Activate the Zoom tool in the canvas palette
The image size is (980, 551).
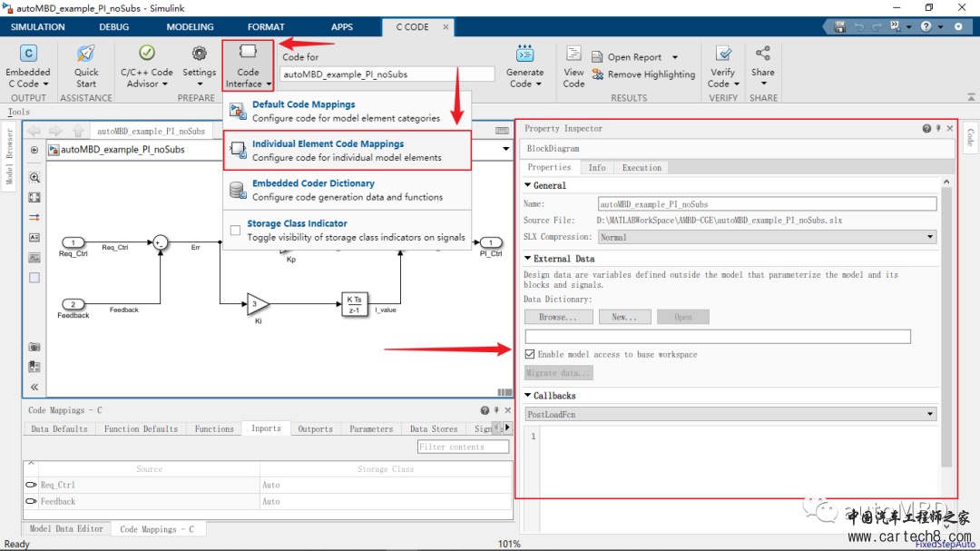(34, 178)
